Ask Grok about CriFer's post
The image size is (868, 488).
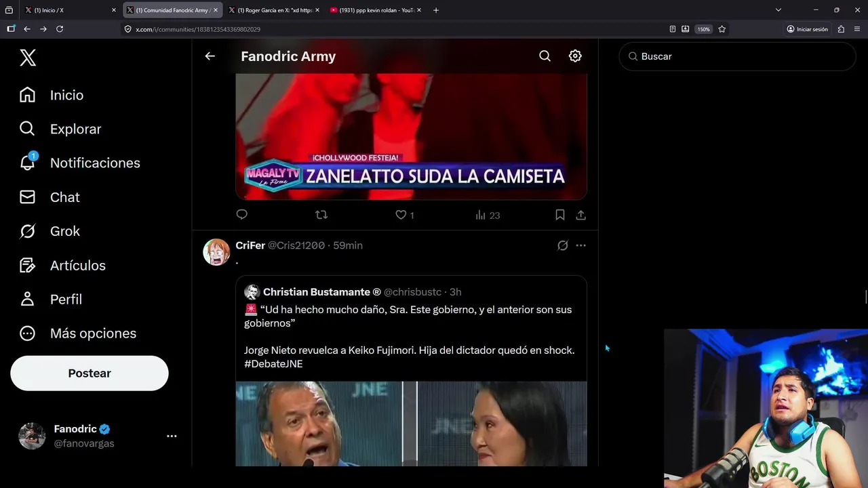pyautogui.click(x=562, y=245)
